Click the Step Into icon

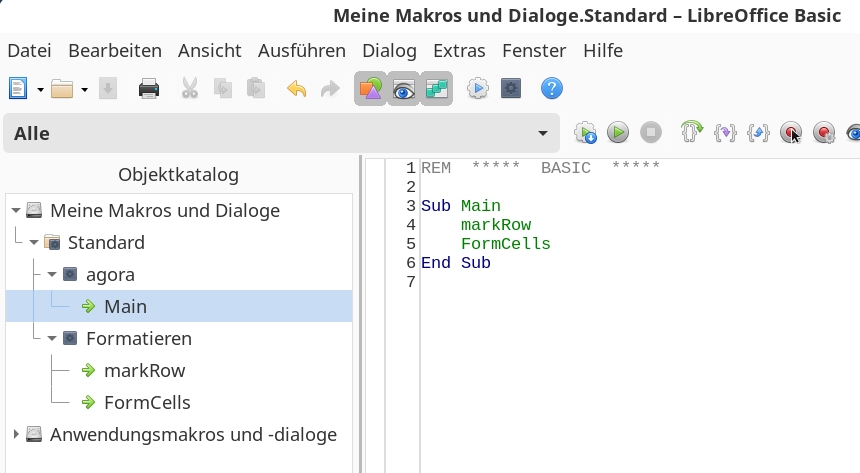click(x=725, y=133)
